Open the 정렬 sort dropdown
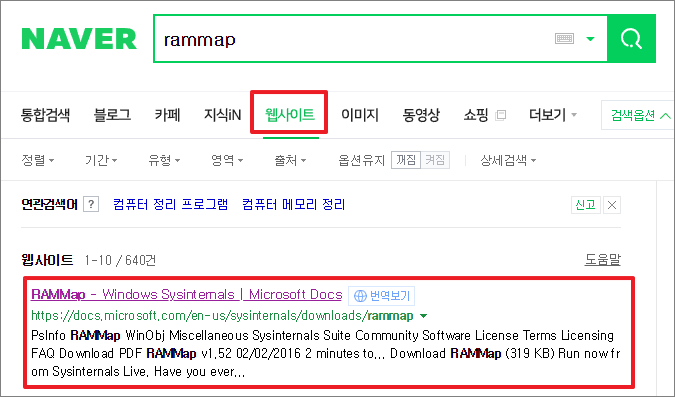Image resolution: width=675 pixels, height=397 pixels. pyautogui.click(x=38, y=160)
